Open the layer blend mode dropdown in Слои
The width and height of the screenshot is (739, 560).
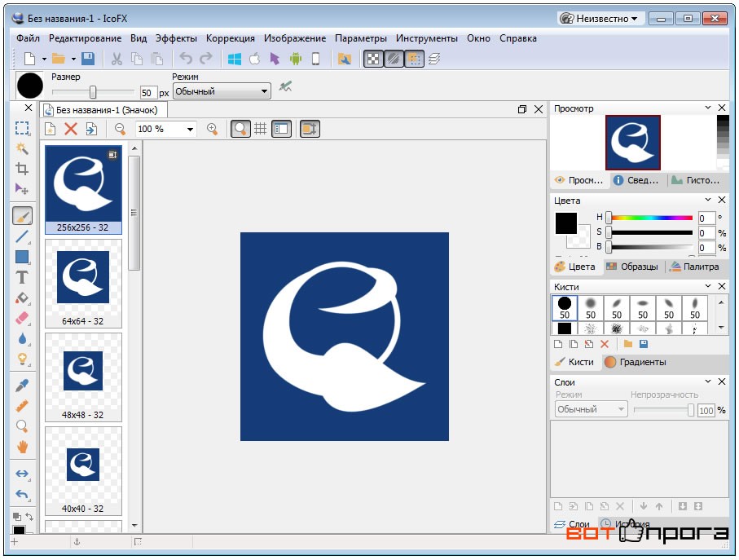click(591, 409)
